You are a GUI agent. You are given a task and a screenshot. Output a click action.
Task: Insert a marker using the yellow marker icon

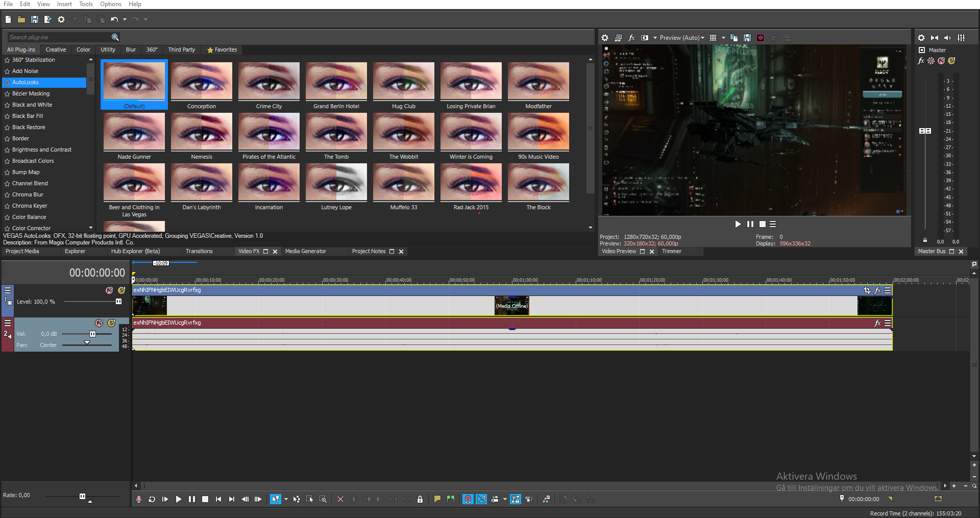437,499
